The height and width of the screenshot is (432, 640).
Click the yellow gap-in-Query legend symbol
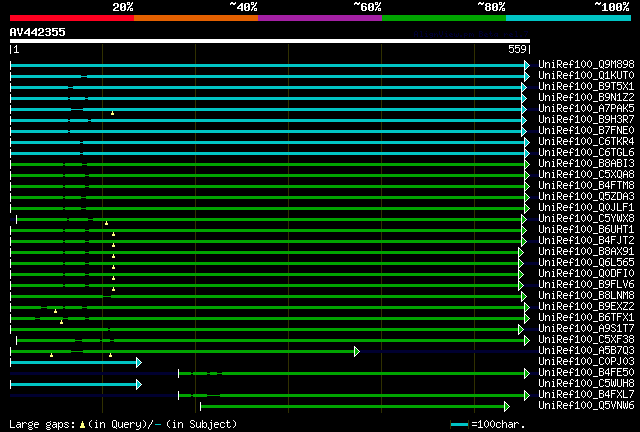point(82,425)
